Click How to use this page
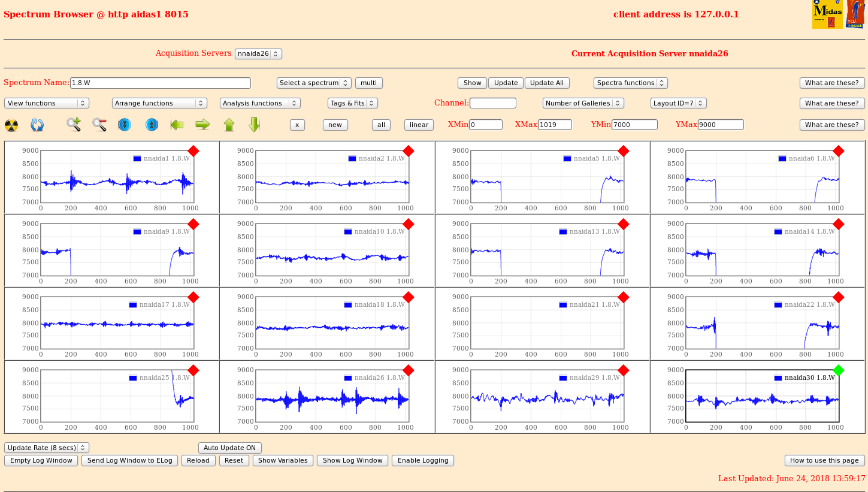The width and height of the screenshot is (868, 492). point(824,460)
